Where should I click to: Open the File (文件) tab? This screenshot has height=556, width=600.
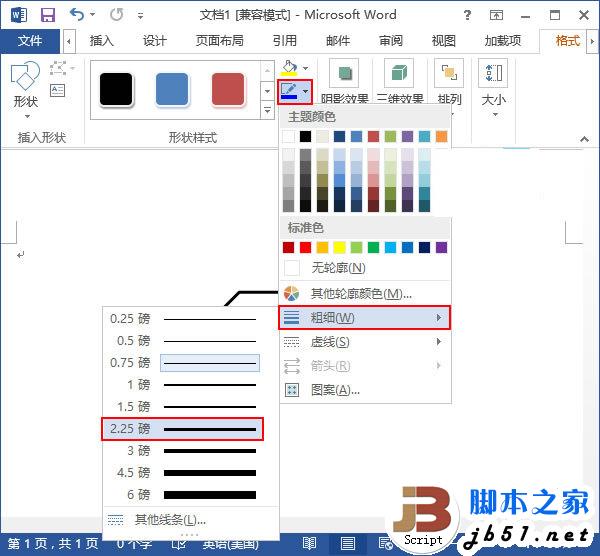point(30,41)
